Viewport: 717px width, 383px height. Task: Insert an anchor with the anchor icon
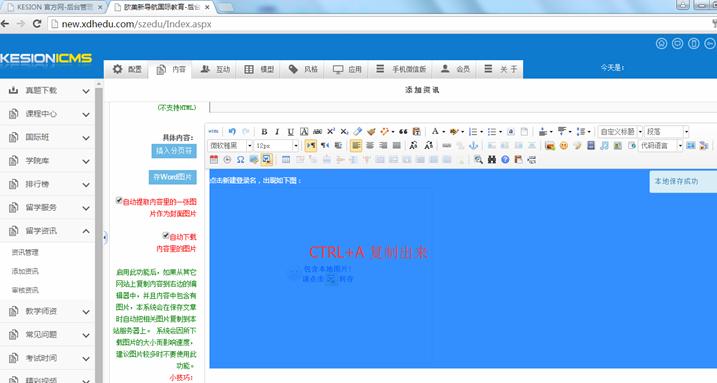point(473,145)
